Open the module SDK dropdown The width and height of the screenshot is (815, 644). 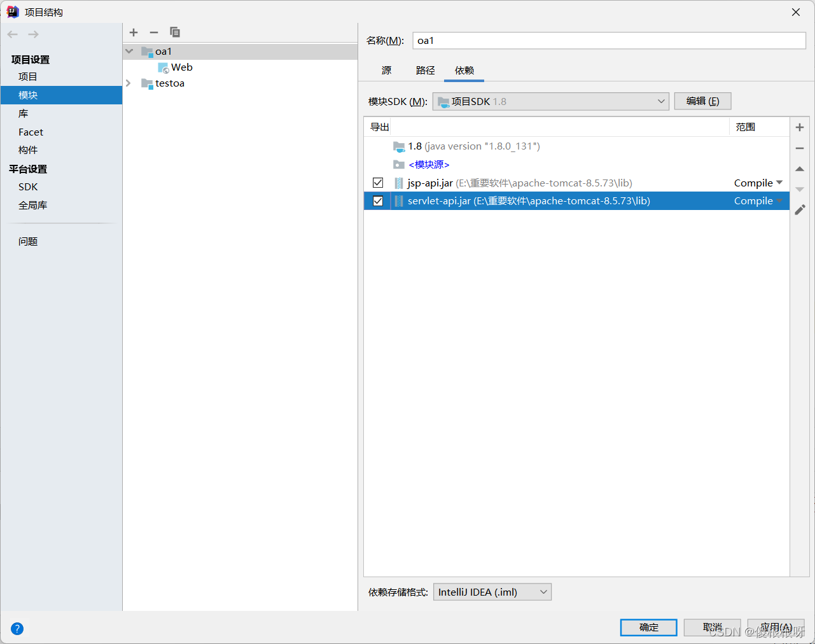click(551, 101)
